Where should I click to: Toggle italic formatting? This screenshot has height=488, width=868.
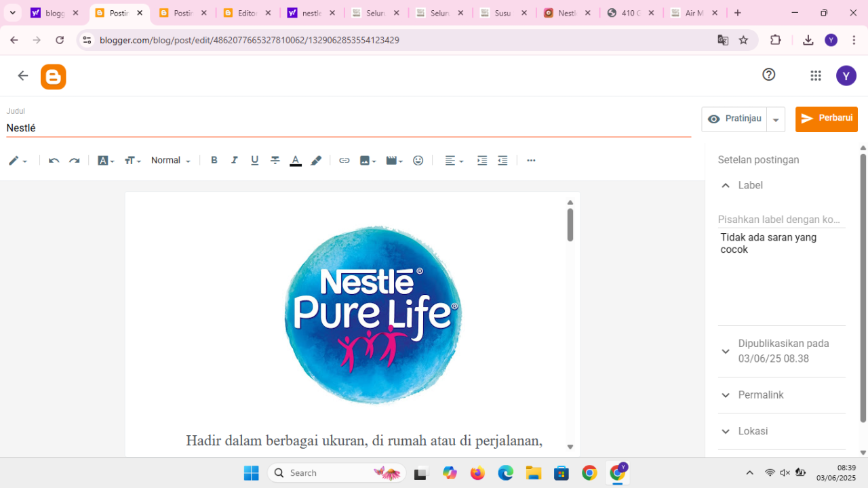235,161
